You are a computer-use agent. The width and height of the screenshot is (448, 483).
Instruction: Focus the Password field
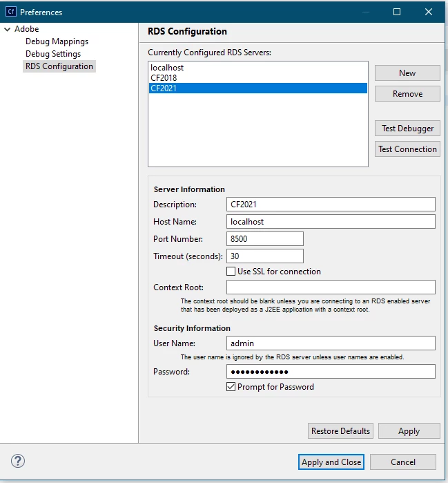click(x=331, y=372)
